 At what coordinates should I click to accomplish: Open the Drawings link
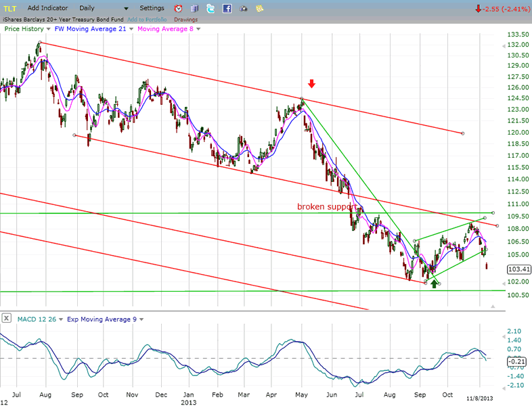(185, 20)
